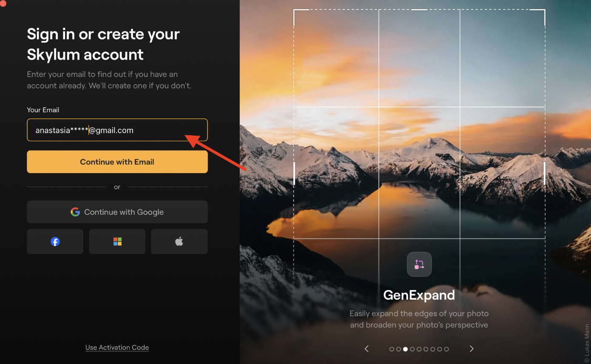
Task: Close the window using the red dot
Action: (x=3, y=3)
